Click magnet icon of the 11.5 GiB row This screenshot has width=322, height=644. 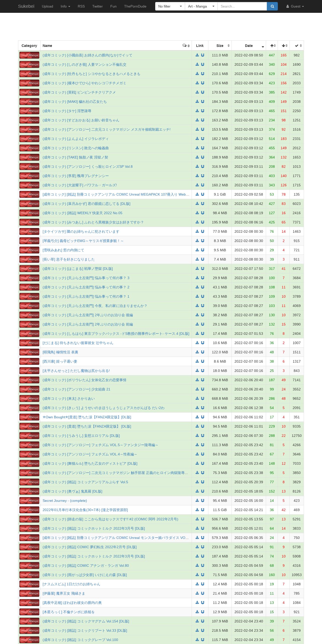[203, 510]
